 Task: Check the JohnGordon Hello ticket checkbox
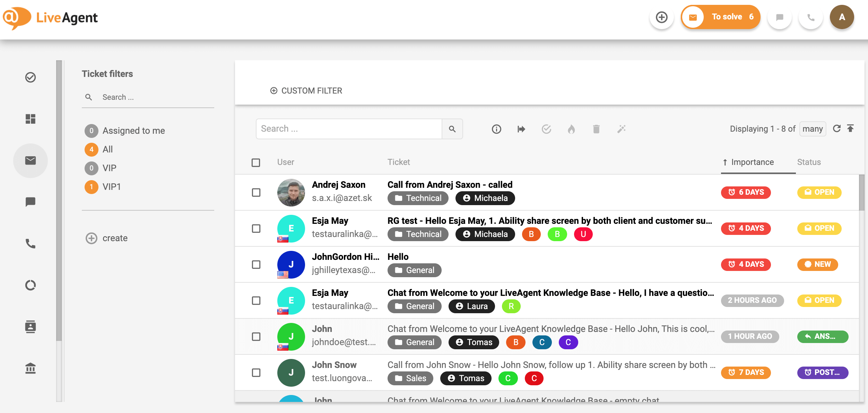(x=256, y=264)
